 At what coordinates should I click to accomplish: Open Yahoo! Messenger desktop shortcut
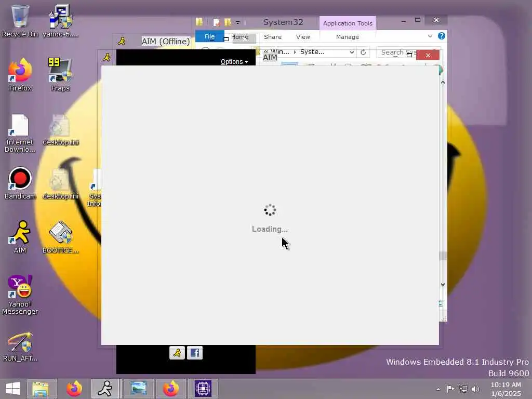[x=20, y=295]
